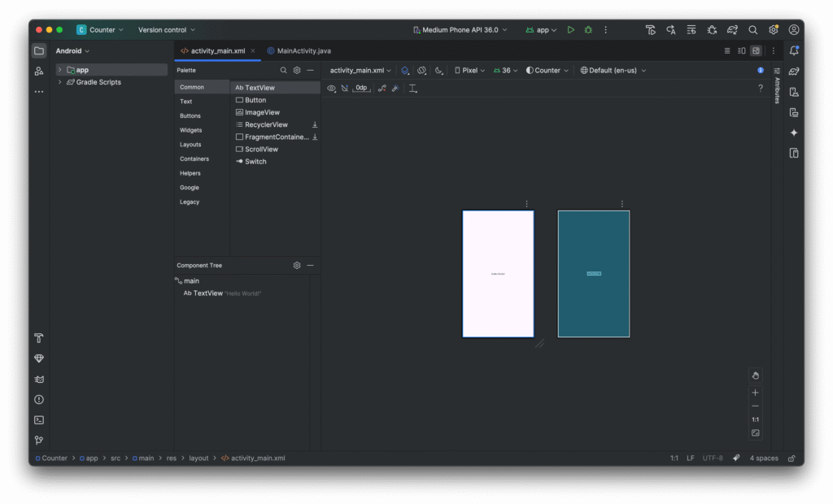Viewport: 833px width, 504px height.
Task: Click the Debug app bug icon
Action: pyautogui.click(x=587, y=30)
